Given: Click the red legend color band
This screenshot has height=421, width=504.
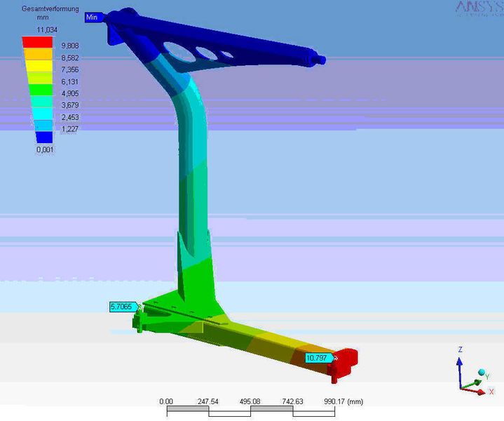Looking at the screenshot, I should coord(38,43).
